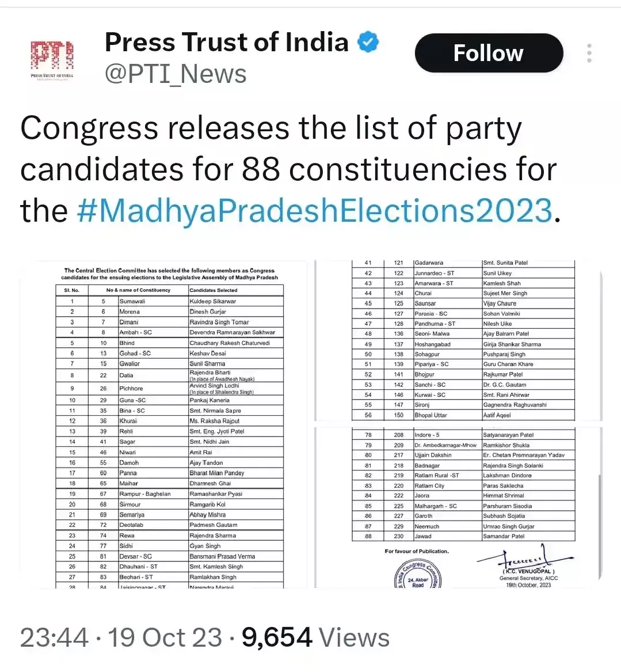View the 9,654 Views analytics
Screen dimensions: 621x672
pos(315,638)
